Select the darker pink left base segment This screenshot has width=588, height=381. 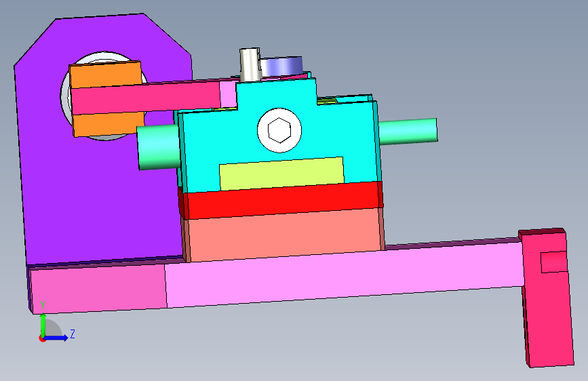(x=98, y=288)
